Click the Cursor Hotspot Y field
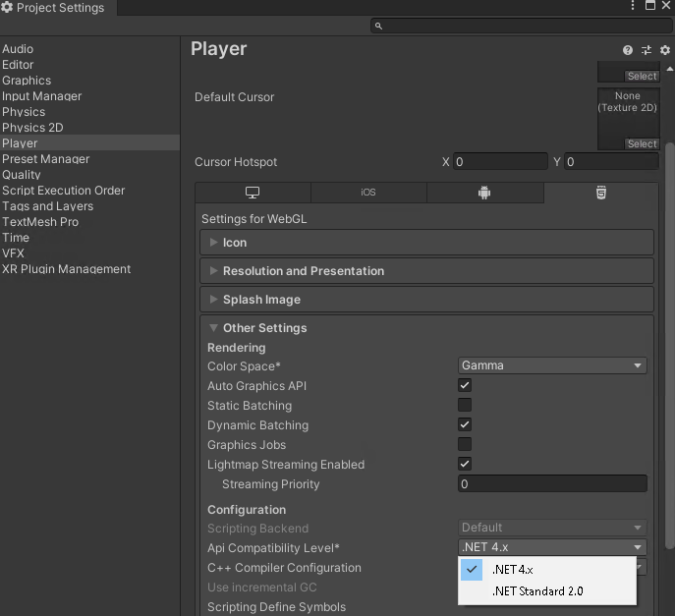This screenshot has width=675, height=616. (x=611, y=162)
